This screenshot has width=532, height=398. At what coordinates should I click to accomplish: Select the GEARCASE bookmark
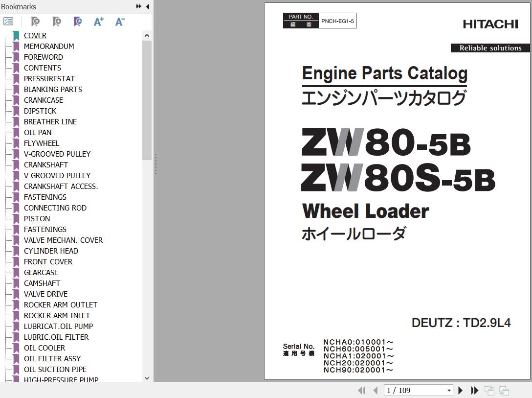pos(41,273)
